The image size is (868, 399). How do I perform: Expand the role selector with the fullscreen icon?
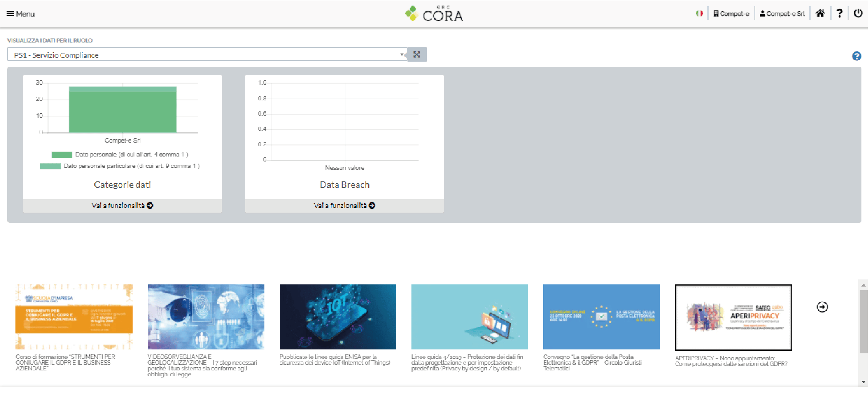click(x=417, y=54)
